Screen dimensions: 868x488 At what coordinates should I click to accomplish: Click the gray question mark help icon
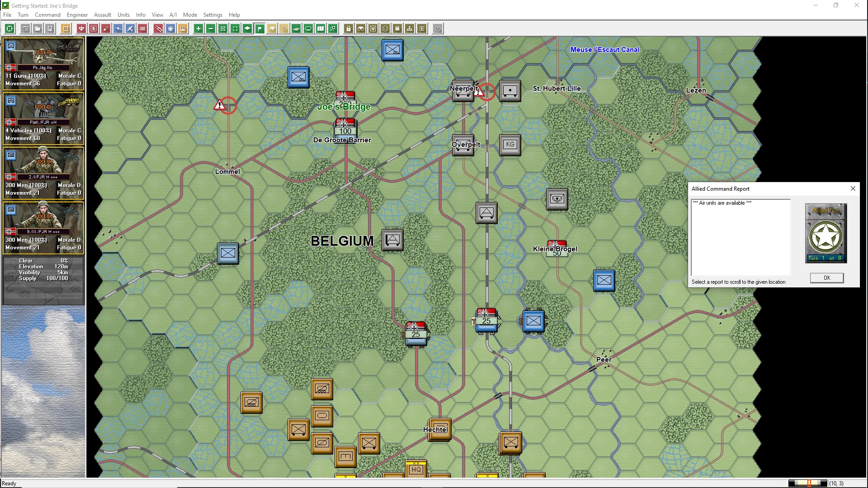[438, 29]
